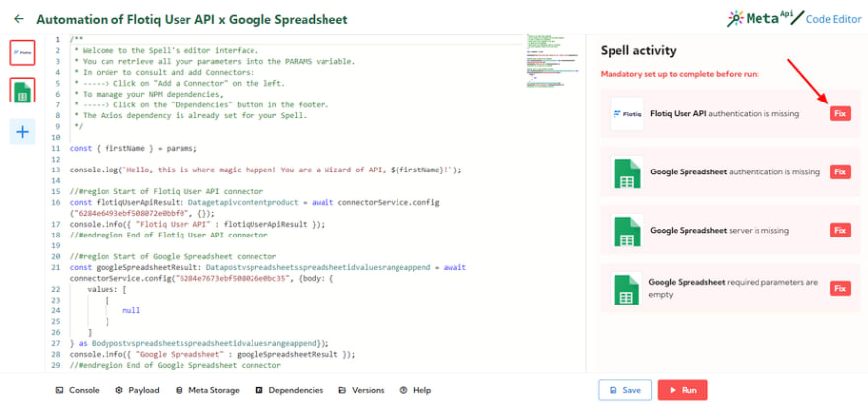Fix the missing Google Spreadsheet authentication
868x407 pixels.
tap(839, 172)
